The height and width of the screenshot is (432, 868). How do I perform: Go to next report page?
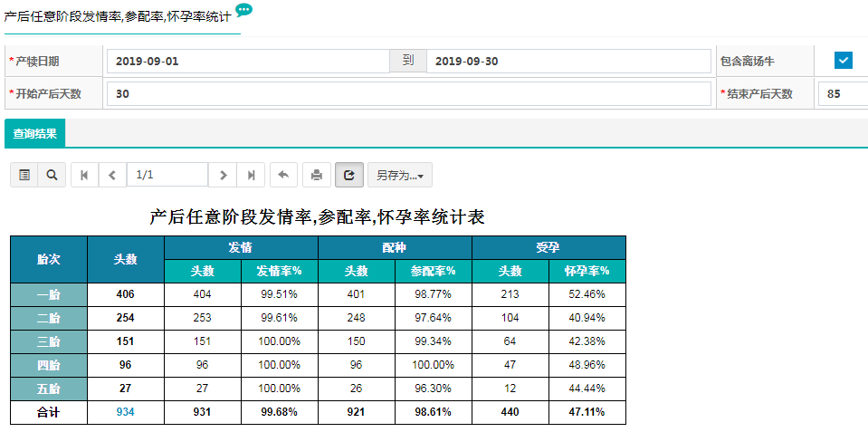[223, 175]
